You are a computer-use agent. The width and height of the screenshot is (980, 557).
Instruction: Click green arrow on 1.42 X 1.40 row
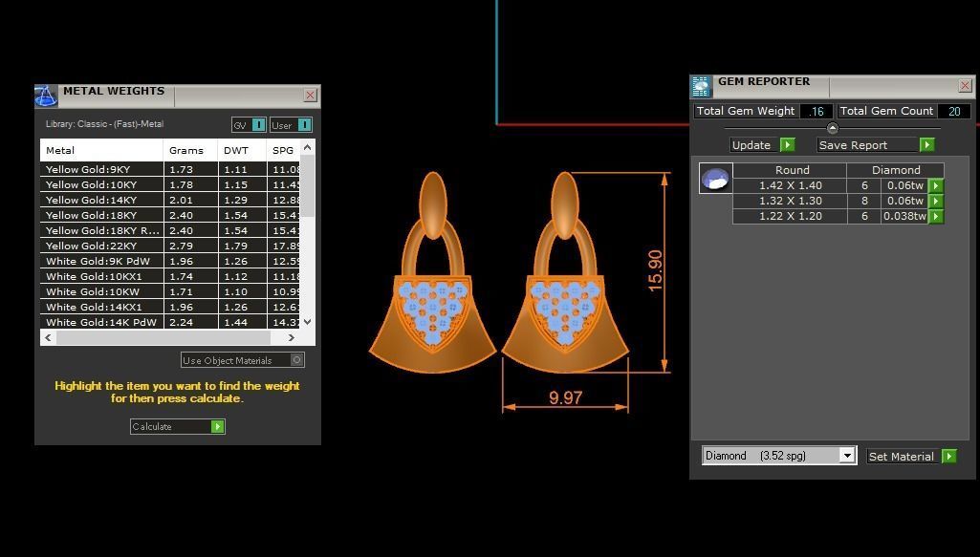tap(936, 185)
